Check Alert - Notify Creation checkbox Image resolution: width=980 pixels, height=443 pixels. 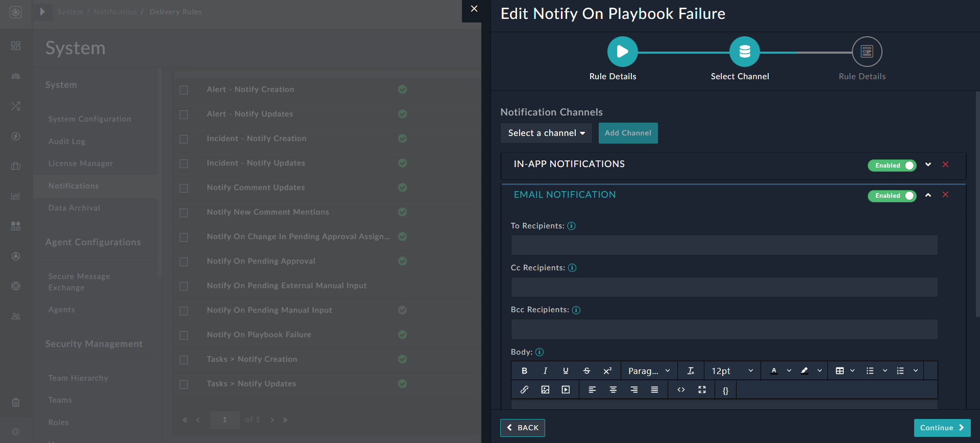pyautogui.click(x=184, y=90)
